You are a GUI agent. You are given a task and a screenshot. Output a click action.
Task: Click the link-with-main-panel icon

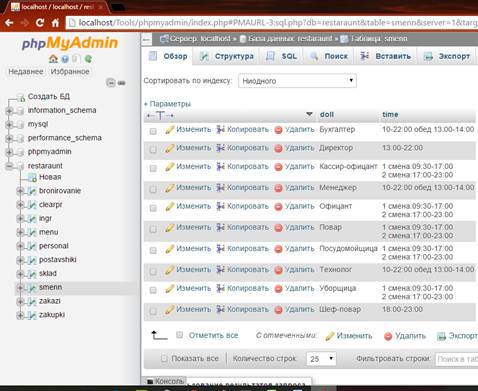click(x=122, y=83)
